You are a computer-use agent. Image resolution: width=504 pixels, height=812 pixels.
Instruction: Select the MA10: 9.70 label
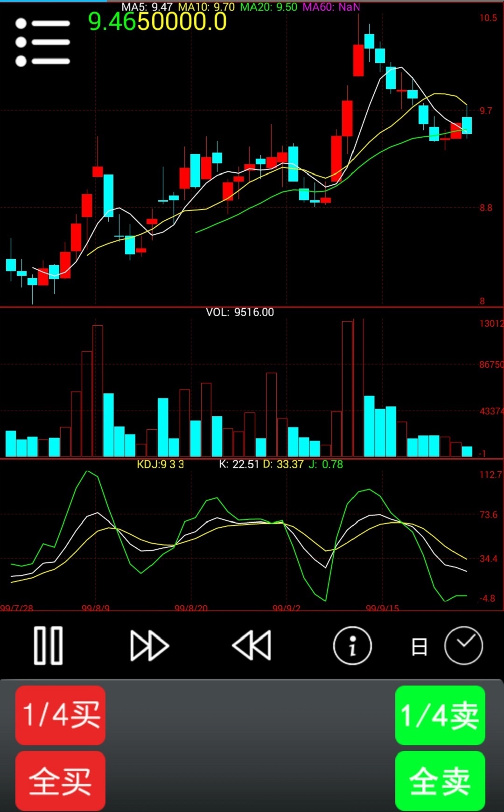tap(206, 7)
